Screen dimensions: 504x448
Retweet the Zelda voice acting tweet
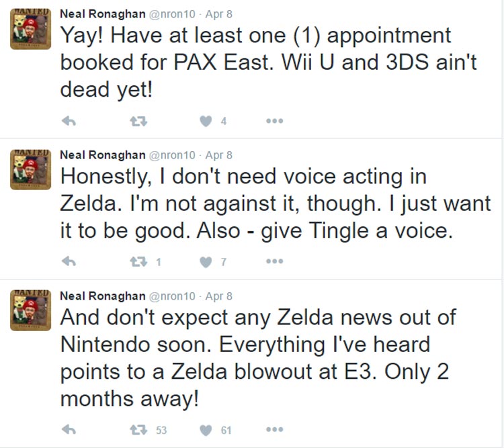[x=137, y=262]
